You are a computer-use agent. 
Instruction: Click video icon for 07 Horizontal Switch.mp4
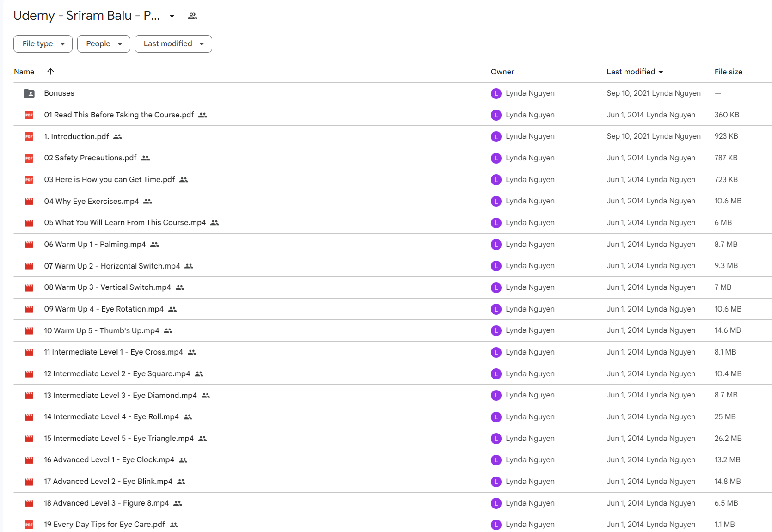coord(29,266)
